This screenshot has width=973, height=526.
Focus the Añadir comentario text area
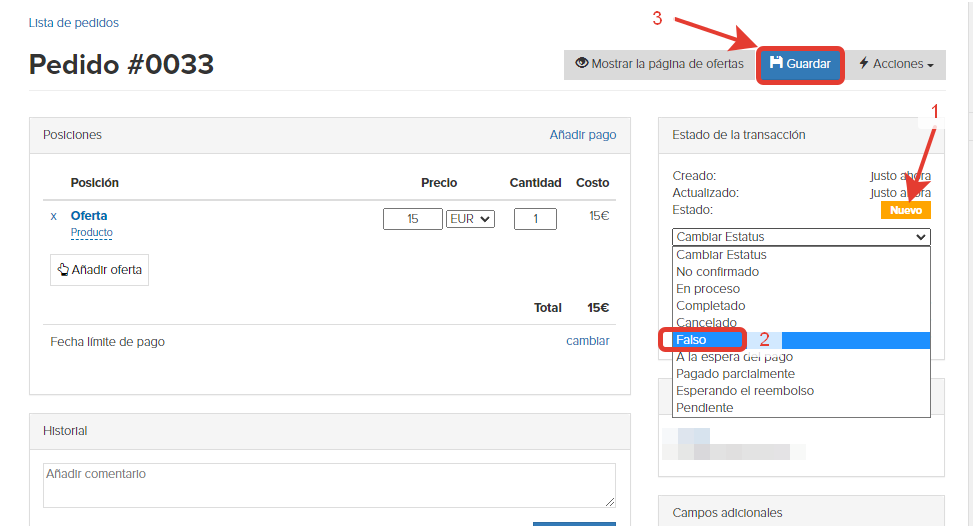[x=330, y=485]
